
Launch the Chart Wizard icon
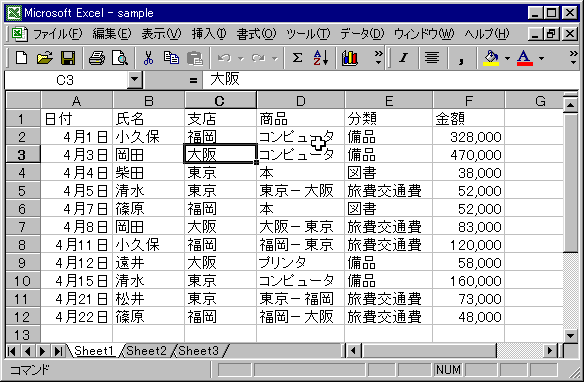350,58
